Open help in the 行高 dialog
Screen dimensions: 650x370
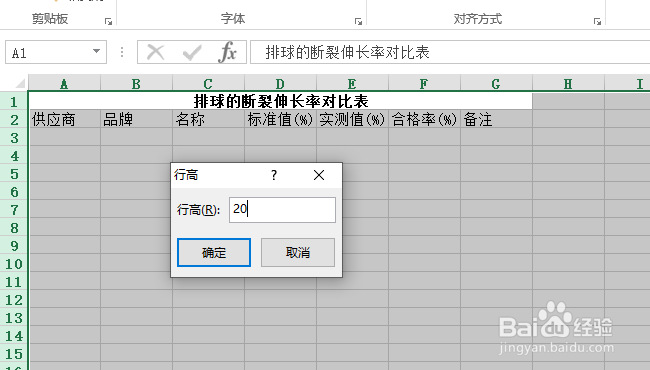(274, 175)
